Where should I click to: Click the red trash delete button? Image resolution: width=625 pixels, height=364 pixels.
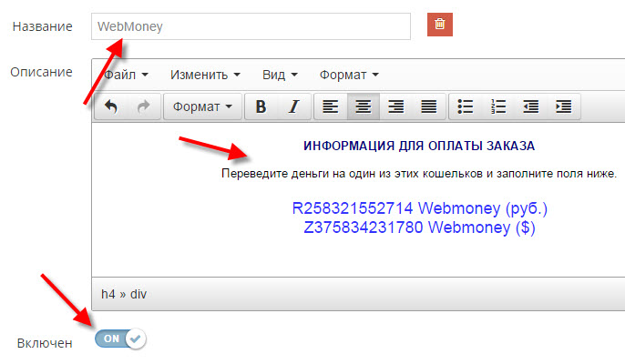coord(440,25)
